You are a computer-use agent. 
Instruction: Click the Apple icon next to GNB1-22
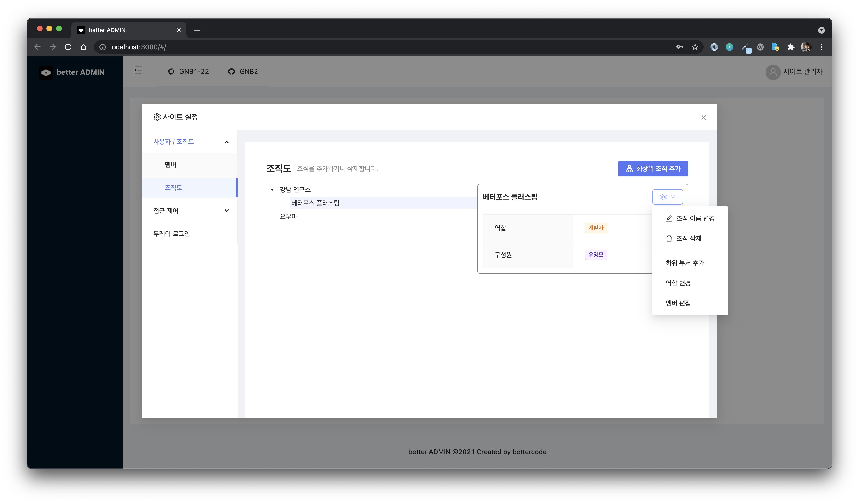pos(171,72)
